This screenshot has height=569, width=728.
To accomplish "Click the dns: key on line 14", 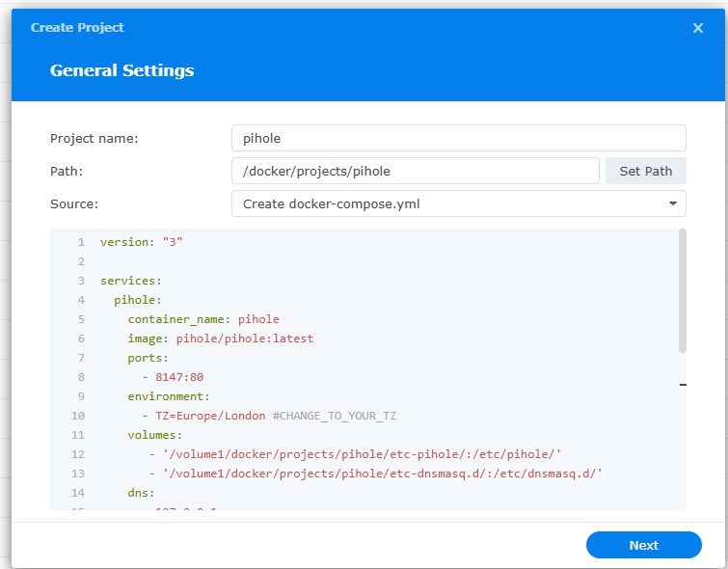I will click(141, 493).
